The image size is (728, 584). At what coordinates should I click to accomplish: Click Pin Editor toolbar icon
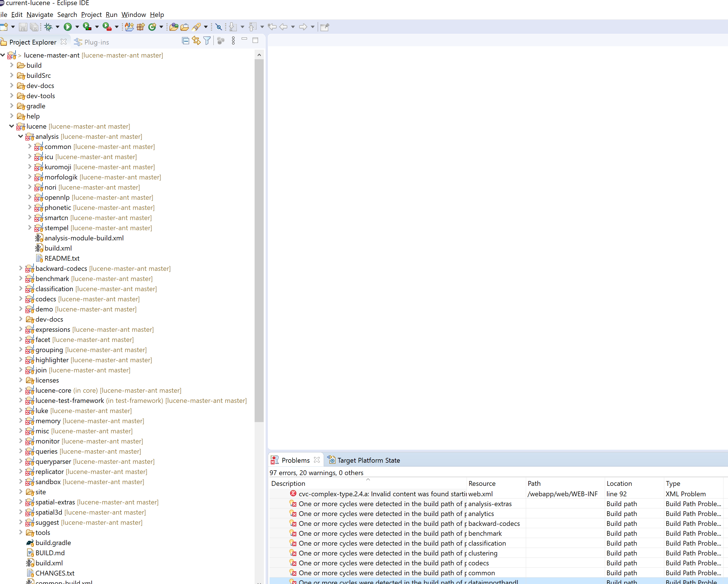click(325, 27)
